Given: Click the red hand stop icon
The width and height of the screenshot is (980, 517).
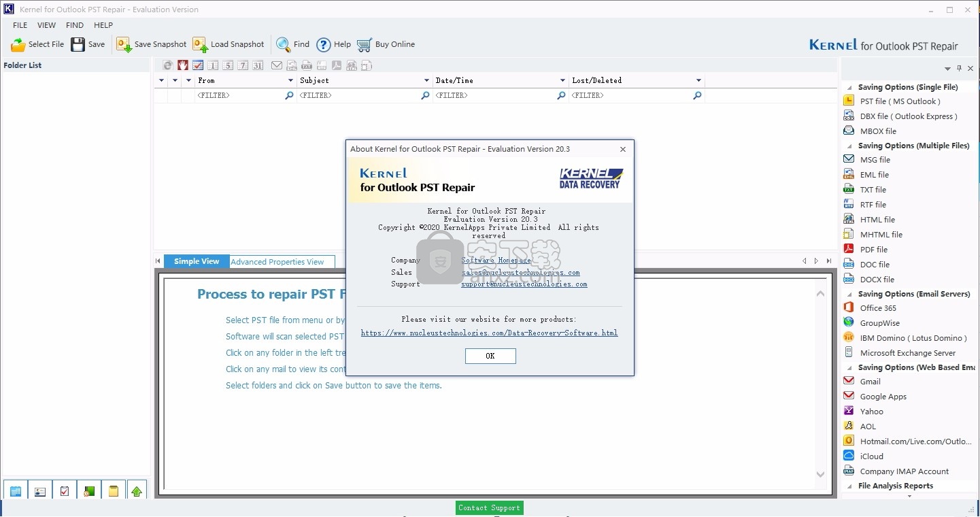Looking at the screenshot, I should [x=183, y=65].
